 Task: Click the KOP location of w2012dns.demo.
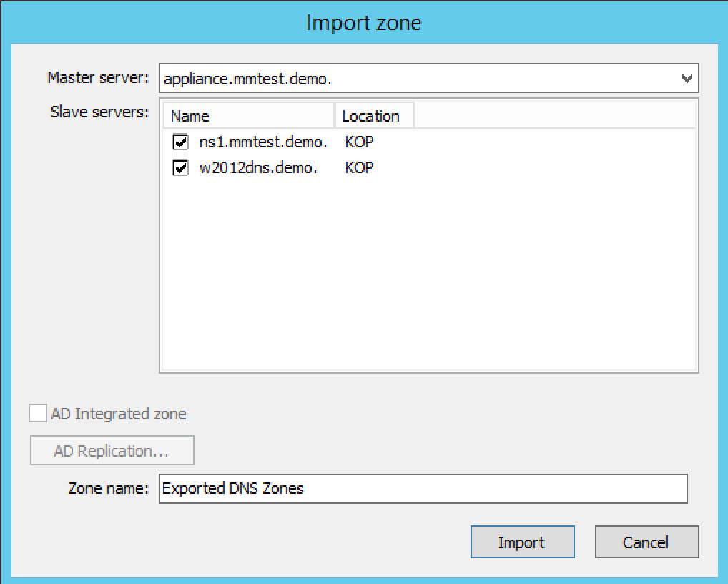359,168
